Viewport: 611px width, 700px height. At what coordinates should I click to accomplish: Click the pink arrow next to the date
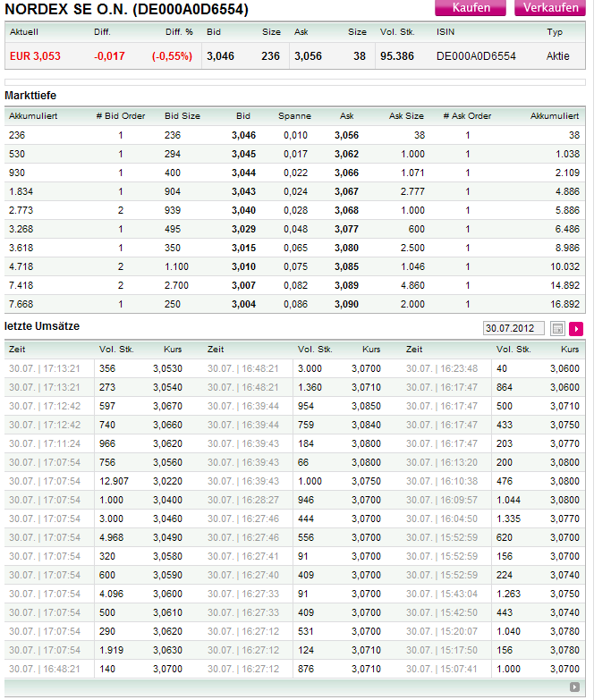pyautogui.click(x=576, y=329)
